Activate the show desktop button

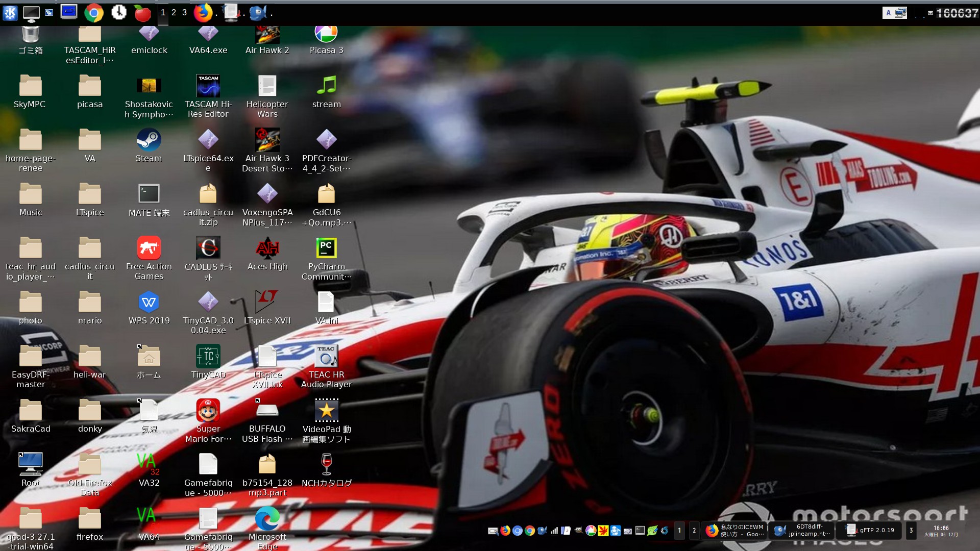[x=32, y=13]
